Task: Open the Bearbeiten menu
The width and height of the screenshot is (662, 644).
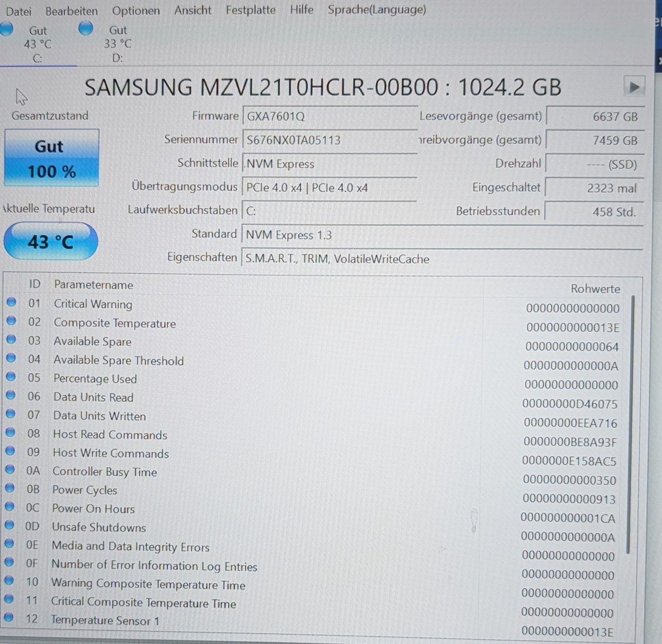Action: pyautogui.click(x=72, y=10)
